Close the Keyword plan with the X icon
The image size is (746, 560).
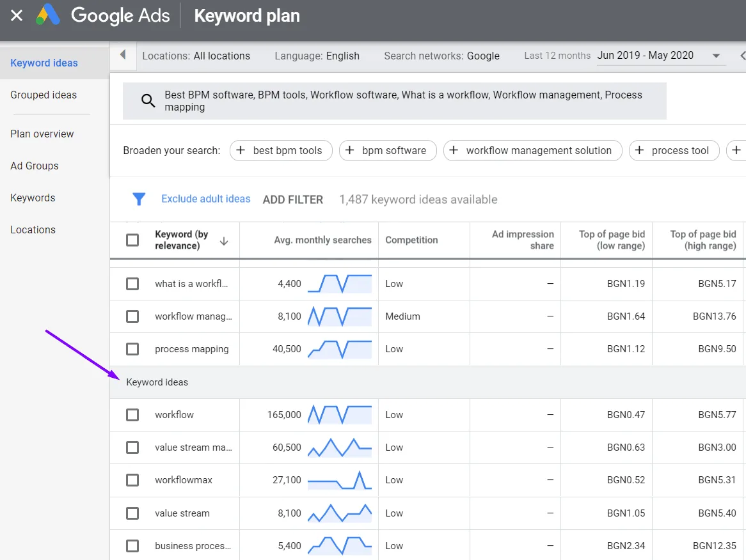pos(17,16)
